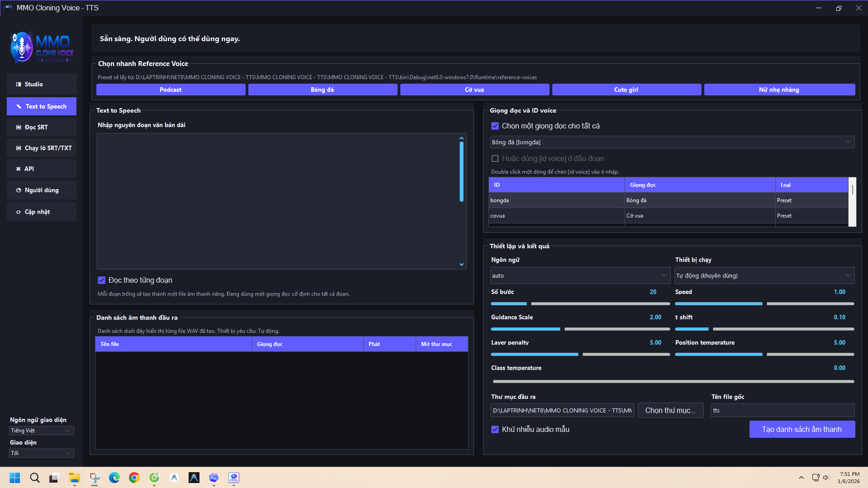Open the Giao diện theme dropdown
Screen dimensions: 868x488
point(41,453)
